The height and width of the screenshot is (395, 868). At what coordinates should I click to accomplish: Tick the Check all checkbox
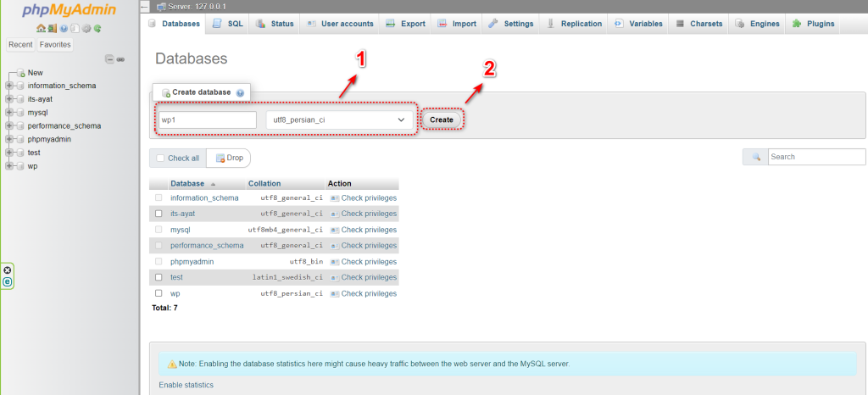point(160,159)
